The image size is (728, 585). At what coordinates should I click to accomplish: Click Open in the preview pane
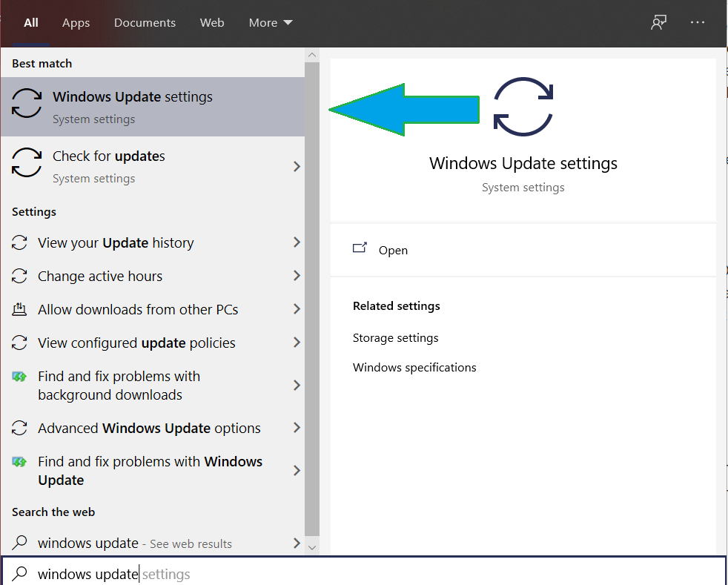[x=393, y=251]
